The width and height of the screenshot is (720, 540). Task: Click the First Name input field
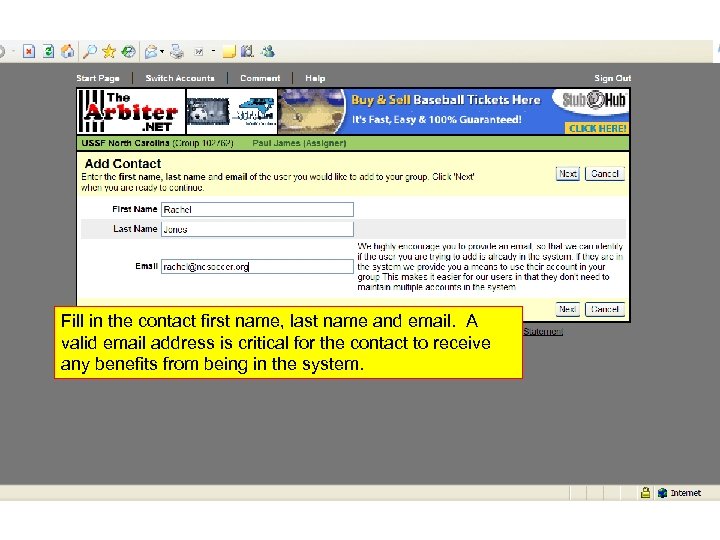coord(257,209)
